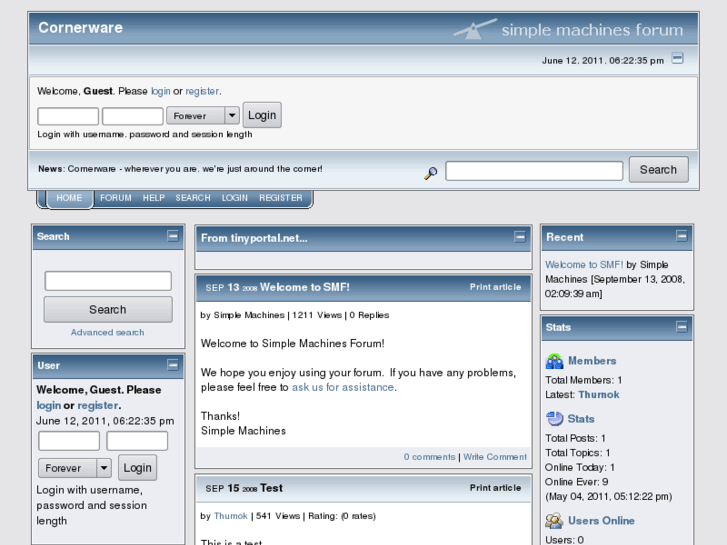Click login link in User block
Screen dimensions: 727x545
pos(49,405)
